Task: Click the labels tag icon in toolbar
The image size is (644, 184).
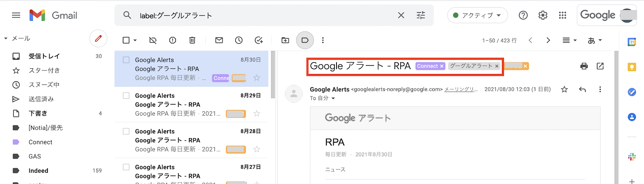Action: [305, 40]
